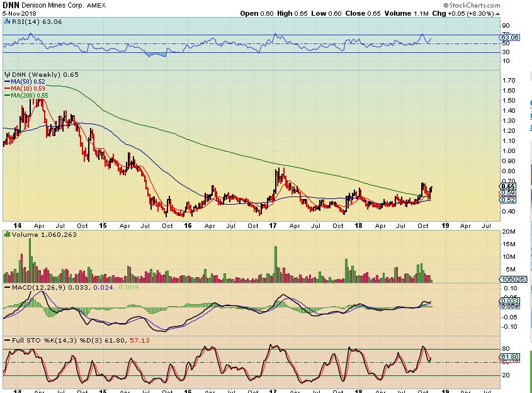Click the 'Low 0.60' value in header
Screen dimensions: 532x393
(326, 14)
